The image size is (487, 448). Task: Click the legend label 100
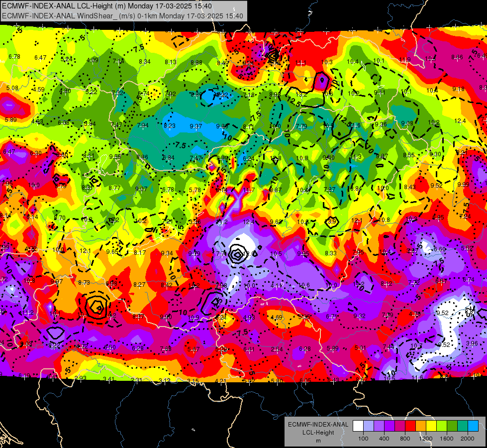coord(364,439)
